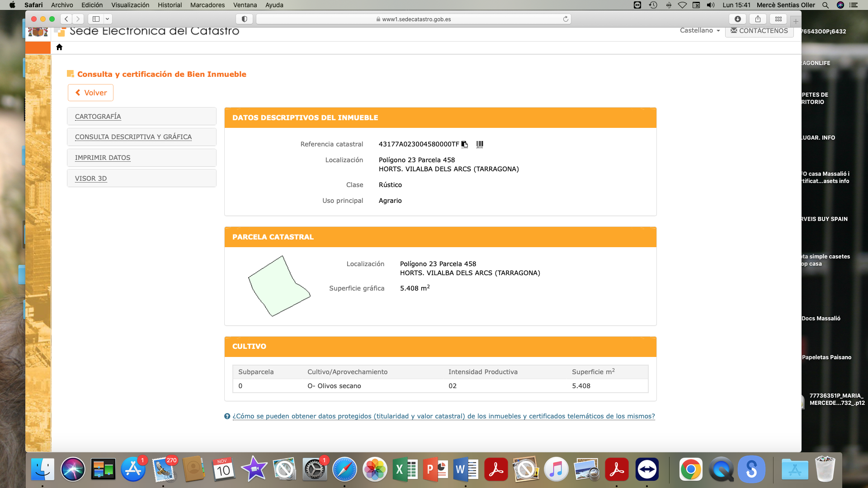Screen dimensions: 868x488
Task: Toggle the Safari sidebar button
Action: 96,19
